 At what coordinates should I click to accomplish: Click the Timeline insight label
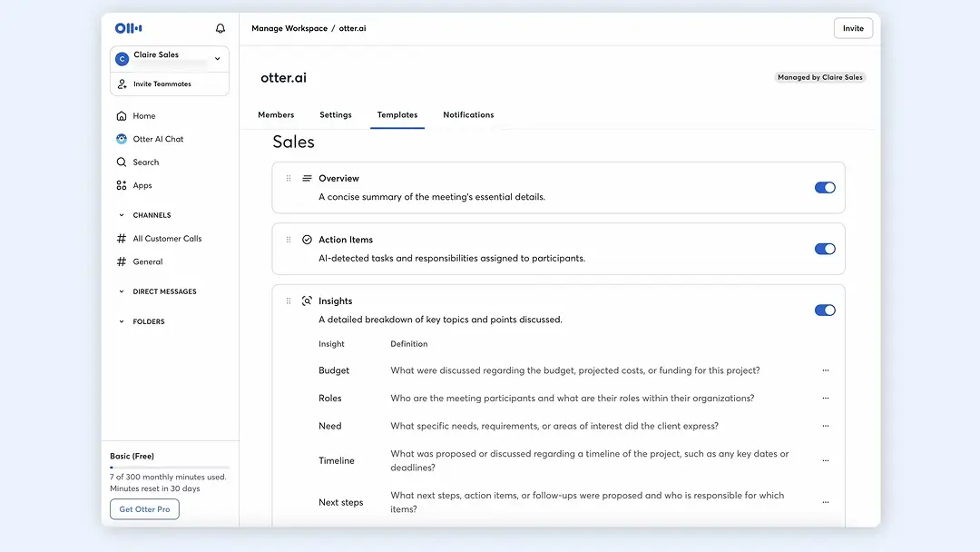click(337, 460)
